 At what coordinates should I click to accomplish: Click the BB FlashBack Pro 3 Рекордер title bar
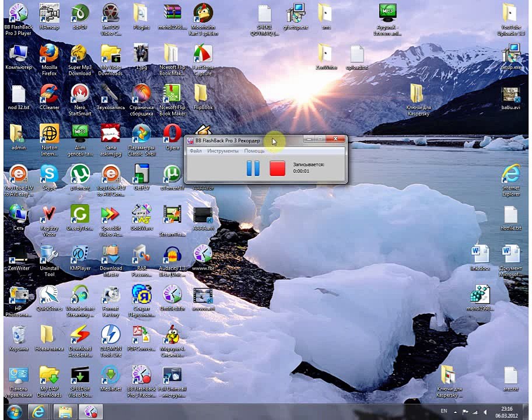coord(244,140)
